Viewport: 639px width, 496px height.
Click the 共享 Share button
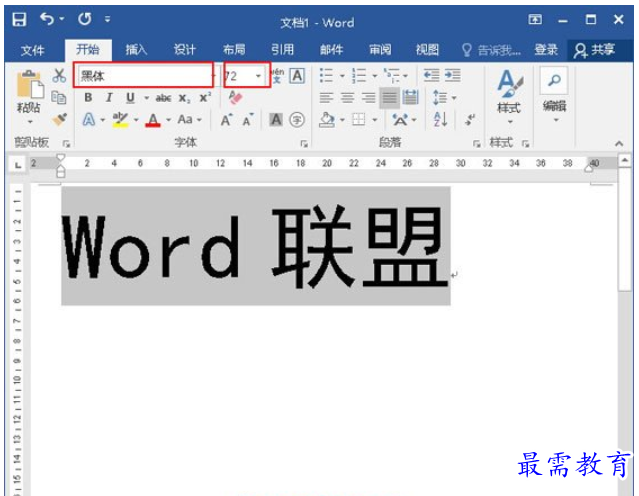pos(594,51)
